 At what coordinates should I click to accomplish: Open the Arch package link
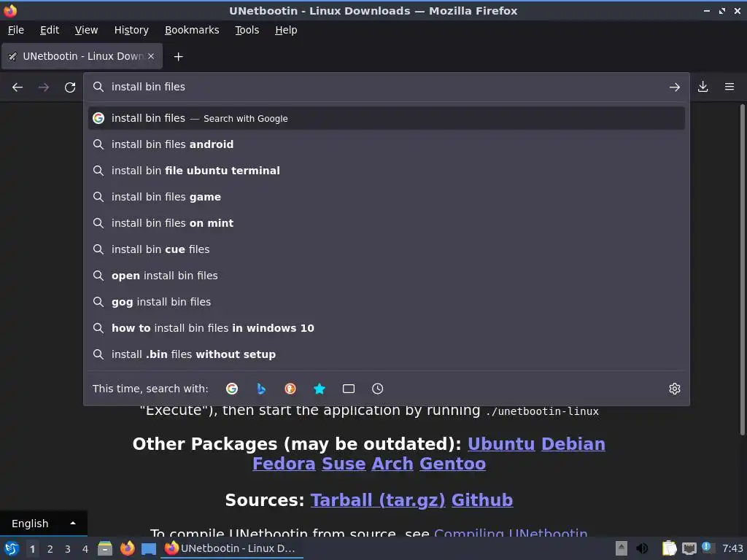[392, 464]
